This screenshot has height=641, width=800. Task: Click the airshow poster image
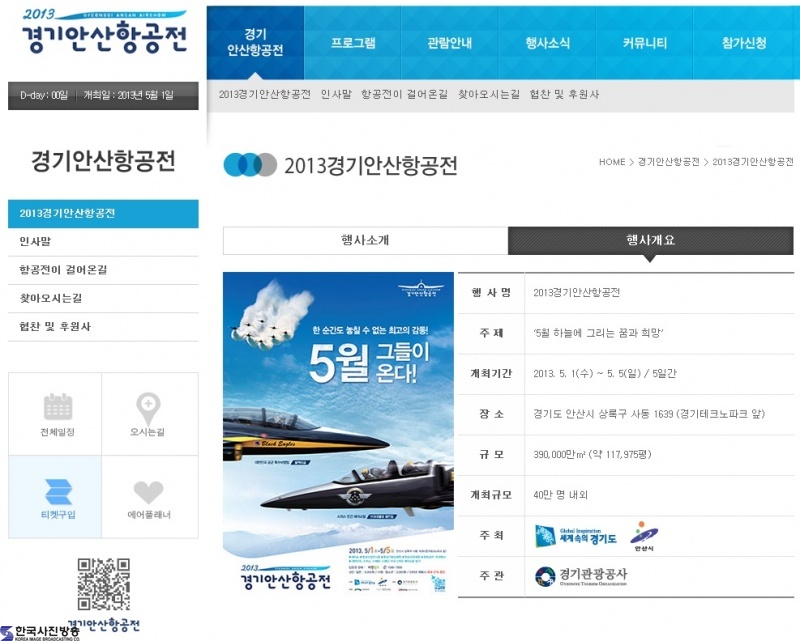click(338, 434)
